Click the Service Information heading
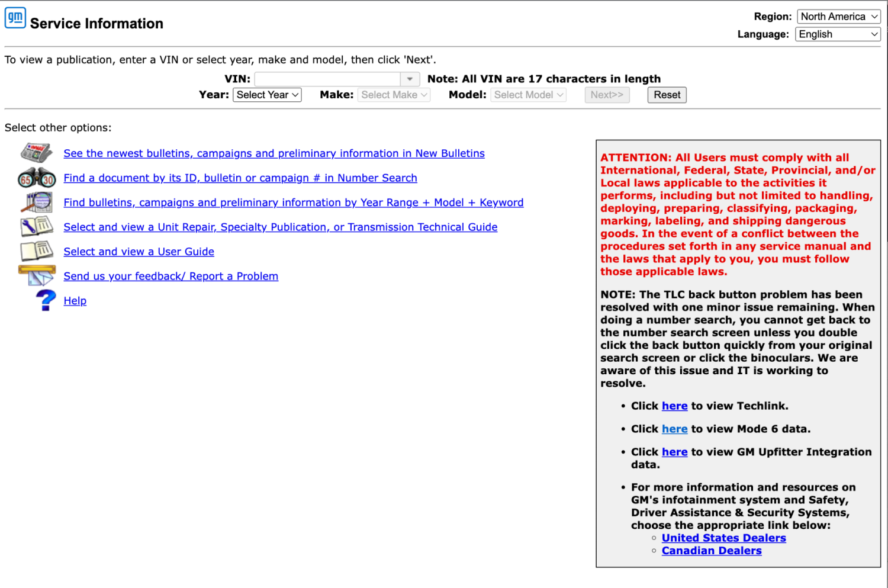 [x=96, y=24]
